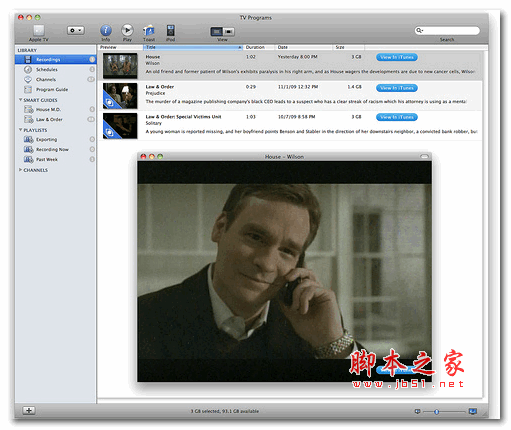Sort by the Title column header
Image resolution: width=511 pixels, height=430 pixels.
click(x=193, y=47)
